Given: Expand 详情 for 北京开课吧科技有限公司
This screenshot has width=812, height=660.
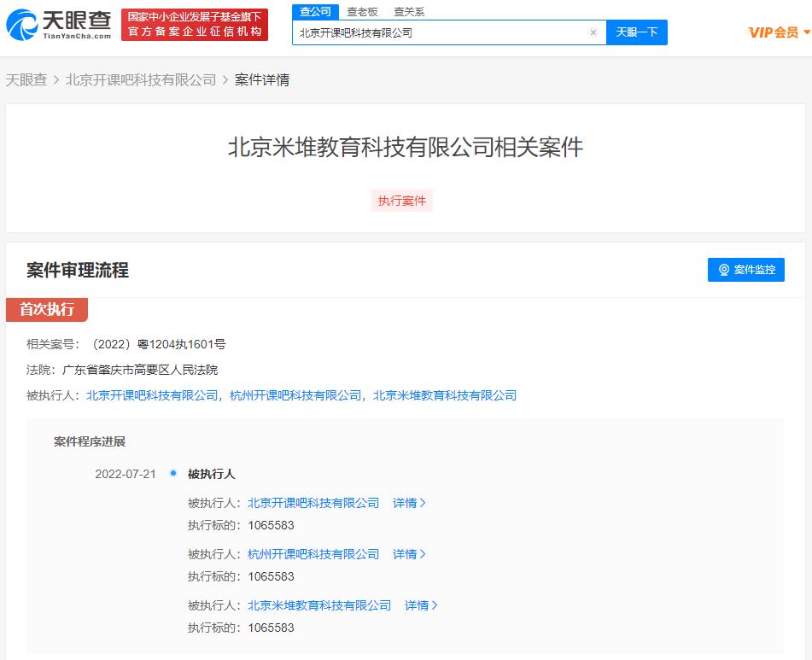Looking at the screenshot, I should [409, 503].
